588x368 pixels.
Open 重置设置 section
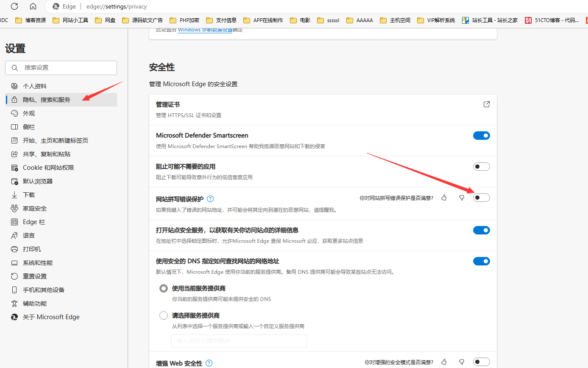coord(61,276)
